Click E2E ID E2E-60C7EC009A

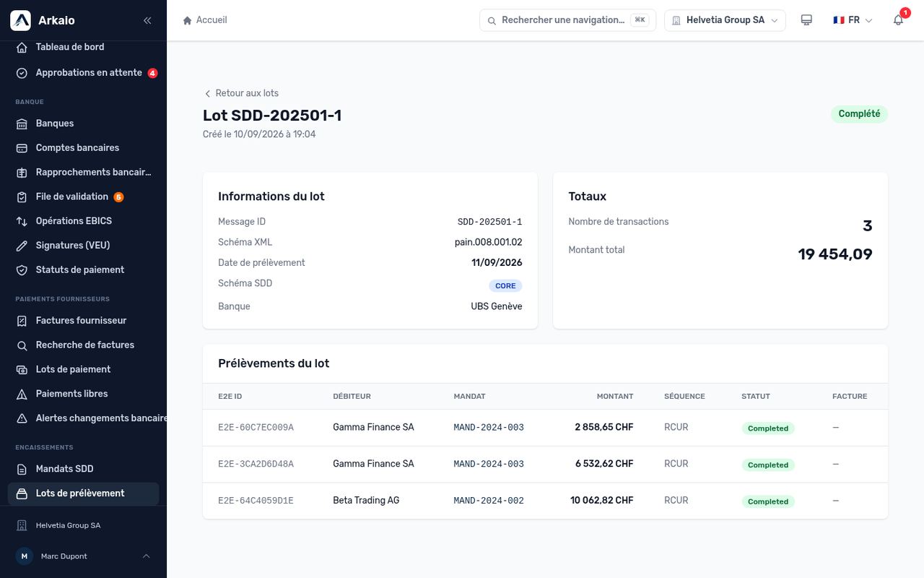[256, 428]
